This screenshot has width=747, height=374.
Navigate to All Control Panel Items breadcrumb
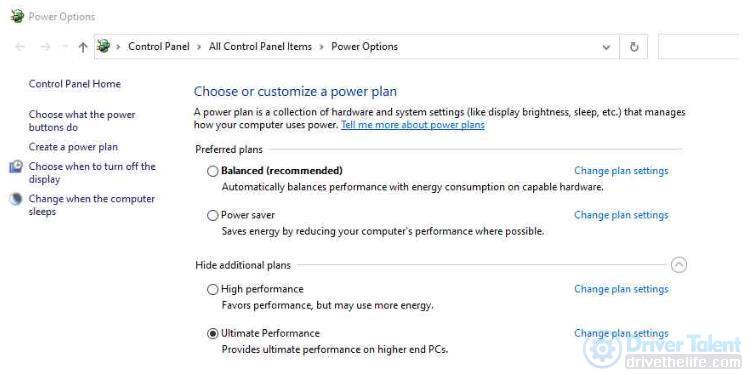[260, 46]
